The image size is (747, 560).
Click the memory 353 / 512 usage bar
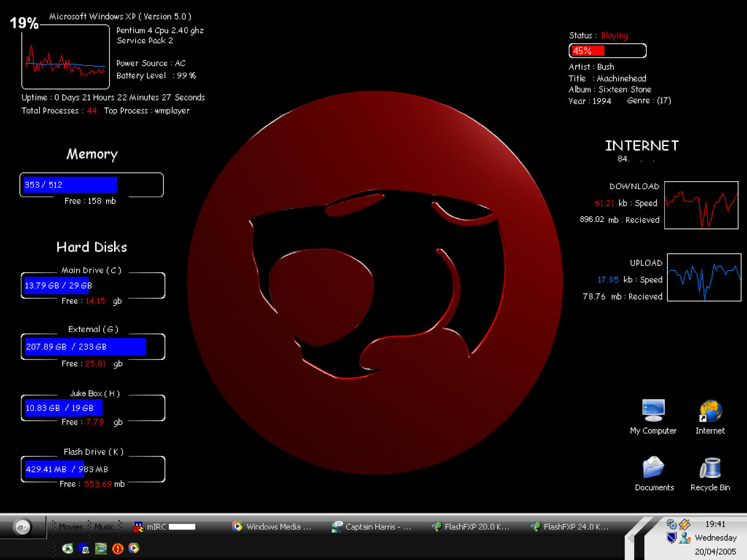(x=92, y=185)
